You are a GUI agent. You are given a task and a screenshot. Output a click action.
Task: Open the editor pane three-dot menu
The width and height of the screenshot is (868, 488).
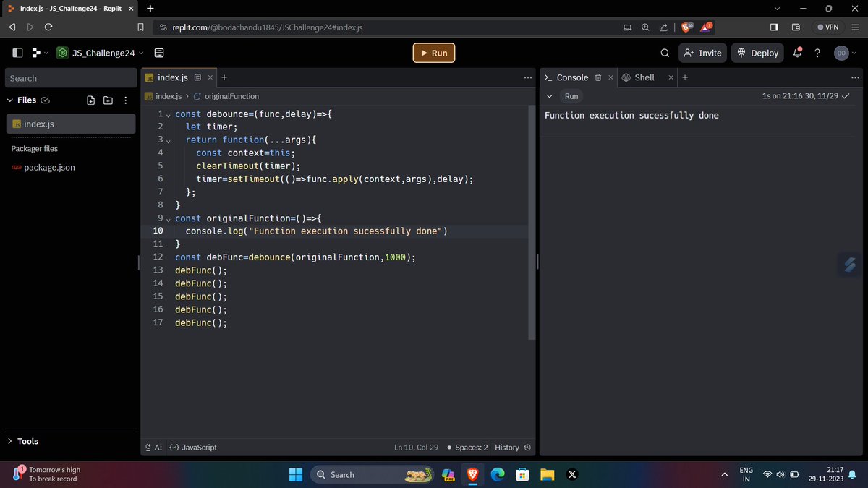click(528, 77)
